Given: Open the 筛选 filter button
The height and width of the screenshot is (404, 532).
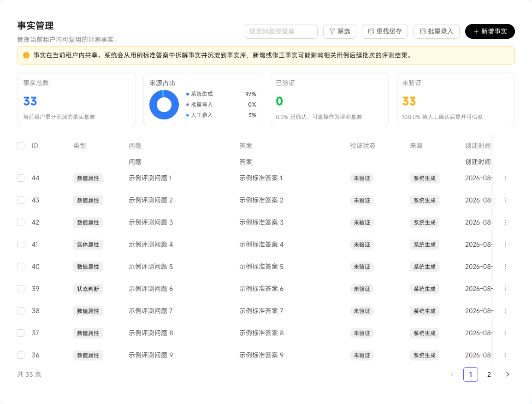Looking at the screenshot, I should pos(340,31).
